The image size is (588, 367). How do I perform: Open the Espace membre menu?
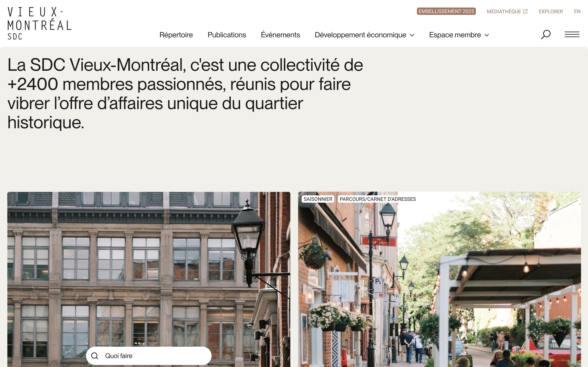[x=459, y=35]
